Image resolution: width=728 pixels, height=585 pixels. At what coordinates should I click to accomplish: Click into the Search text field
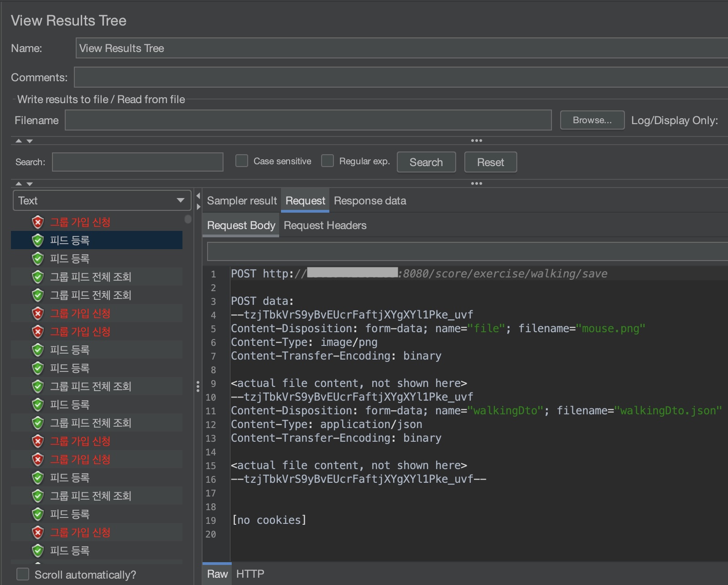click(137, 162)
